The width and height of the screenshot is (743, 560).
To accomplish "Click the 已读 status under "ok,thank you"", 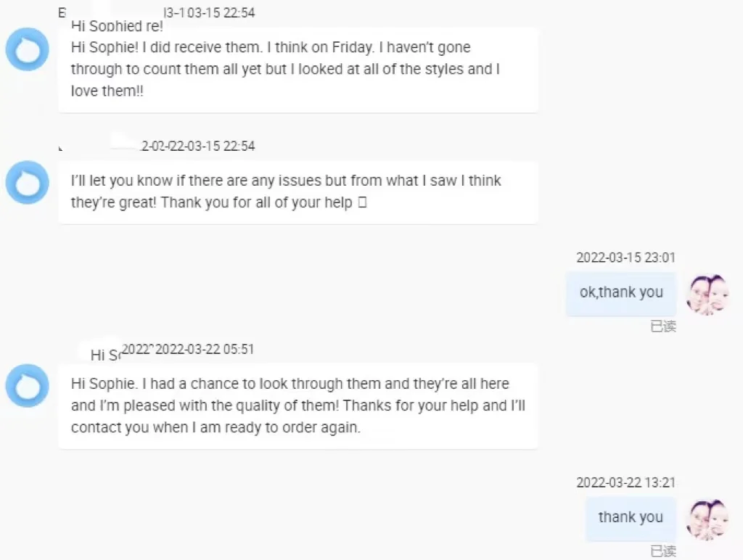I will click(663, 326).
